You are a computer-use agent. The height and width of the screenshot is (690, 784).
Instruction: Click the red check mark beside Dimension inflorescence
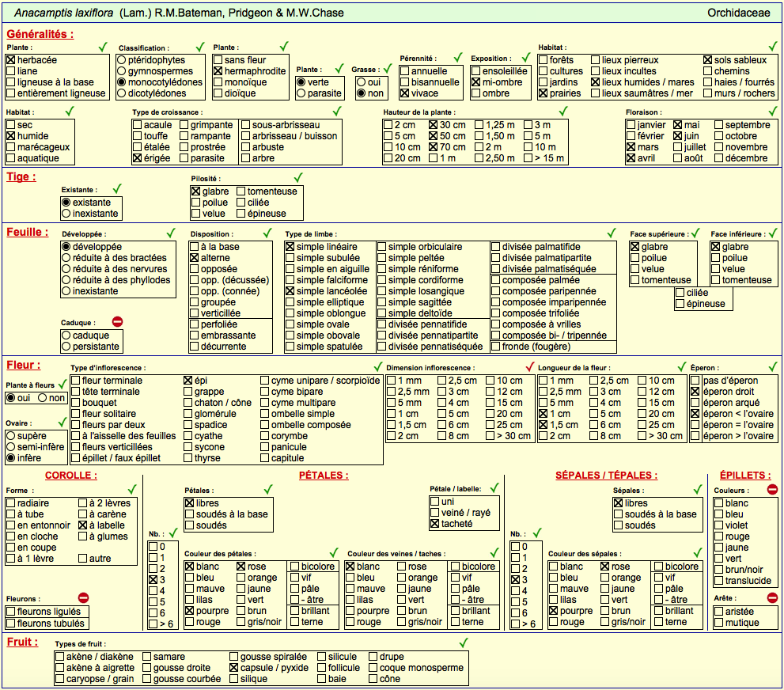(530, 366)
